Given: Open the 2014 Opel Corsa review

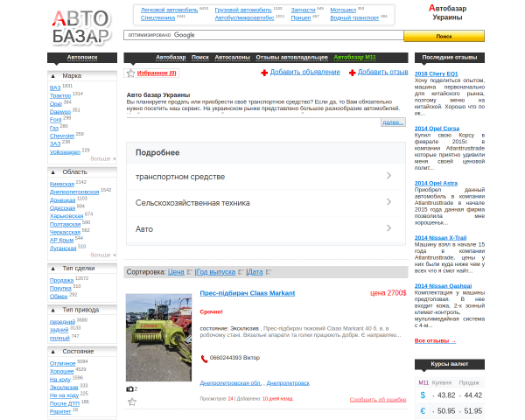Looking at the screenshot, I should pyautogui.click(x=437, y=129).
